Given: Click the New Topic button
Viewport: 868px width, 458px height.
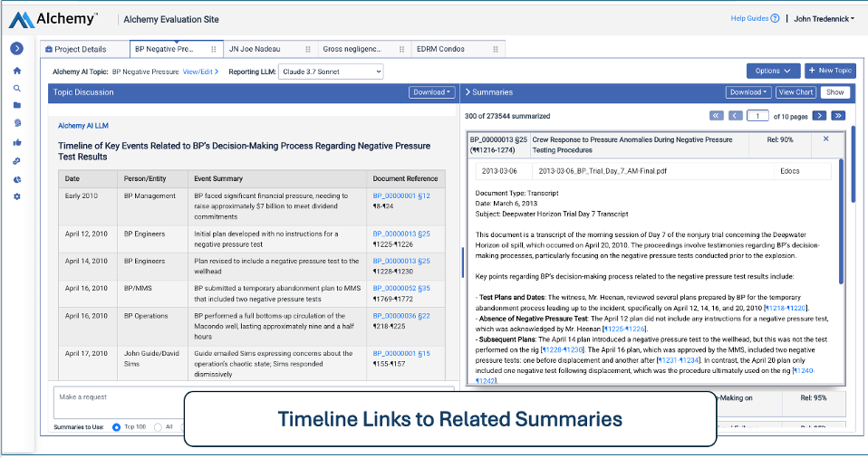Looking at the screenshot, I should (x=830, y=71).
